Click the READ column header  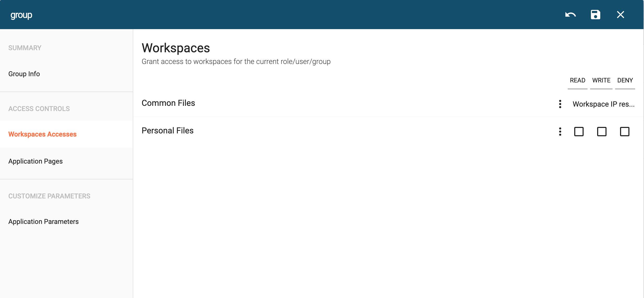(577, 80)
